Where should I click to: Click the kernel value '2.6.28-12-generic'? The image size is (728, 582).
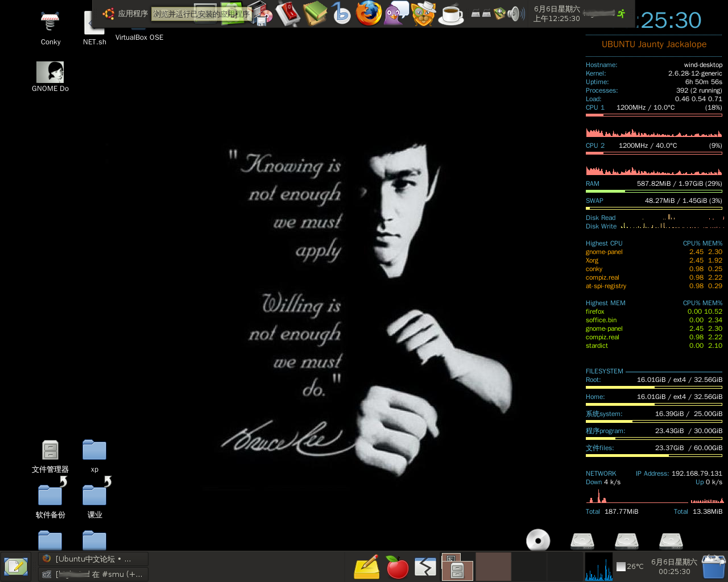point(695,73)
